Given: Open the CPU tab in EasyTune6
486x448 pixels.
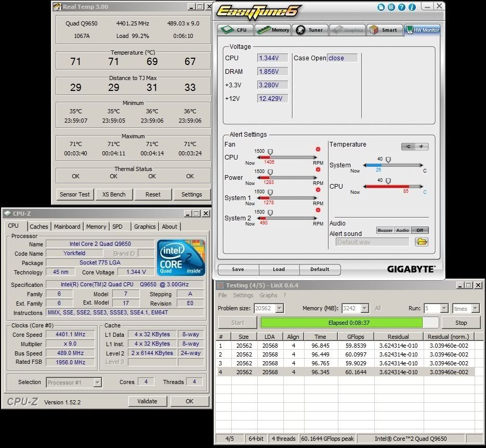Looking at the screenshot, I should tap(235, 30).
